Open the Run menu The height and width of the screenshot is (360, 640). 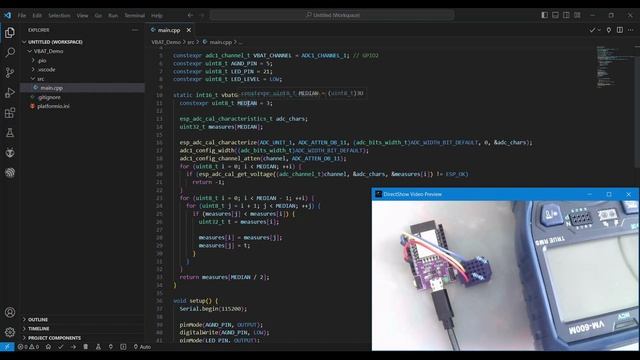tap(113, 15)
